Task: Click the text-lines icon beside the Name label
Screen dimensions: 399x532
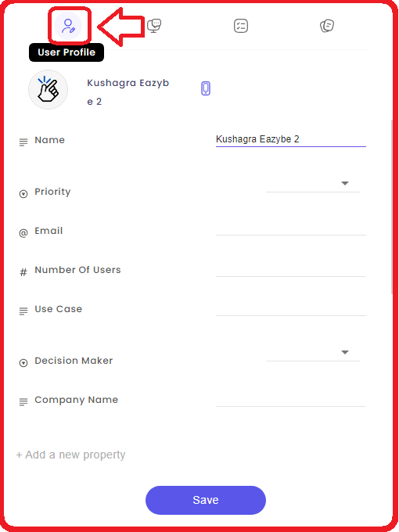Action: coord(23,142)
